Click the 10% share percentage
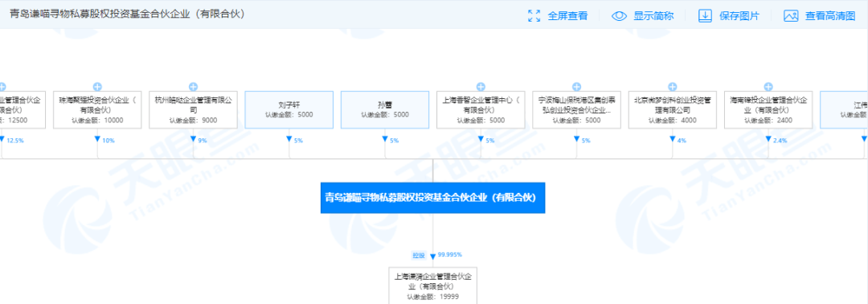The image size is (868, 304). click(108, 141)
